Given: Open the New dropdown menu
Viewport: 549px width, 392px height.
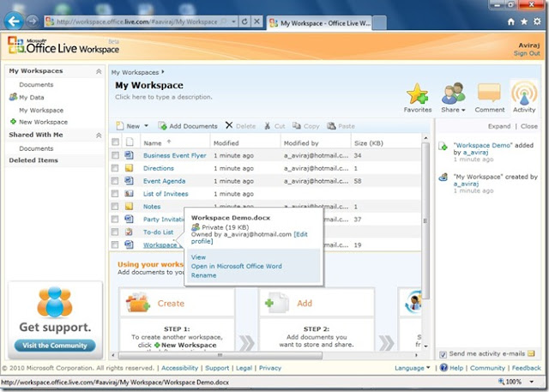Looking at the screenshot, I should pyautogui.click(x=131, y=126).
